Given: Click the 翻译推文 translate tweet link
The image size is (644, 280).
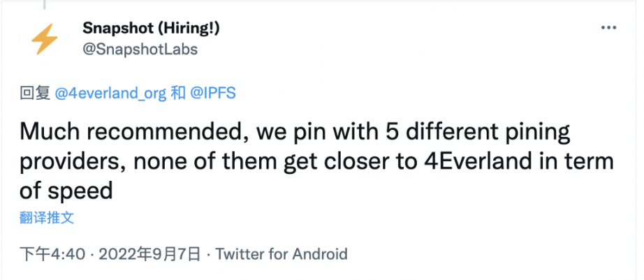Looking at the screenshot, I should coord(47,217).
